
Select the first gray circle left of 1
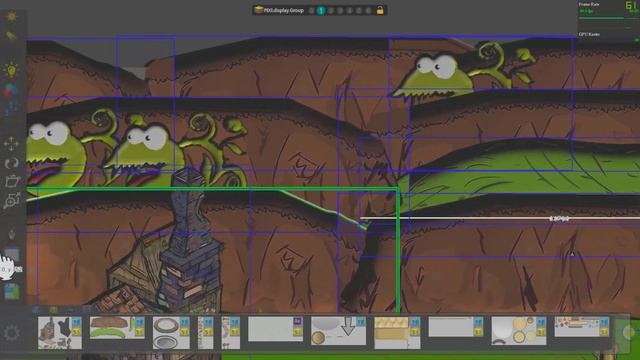(x=311, y=11)
